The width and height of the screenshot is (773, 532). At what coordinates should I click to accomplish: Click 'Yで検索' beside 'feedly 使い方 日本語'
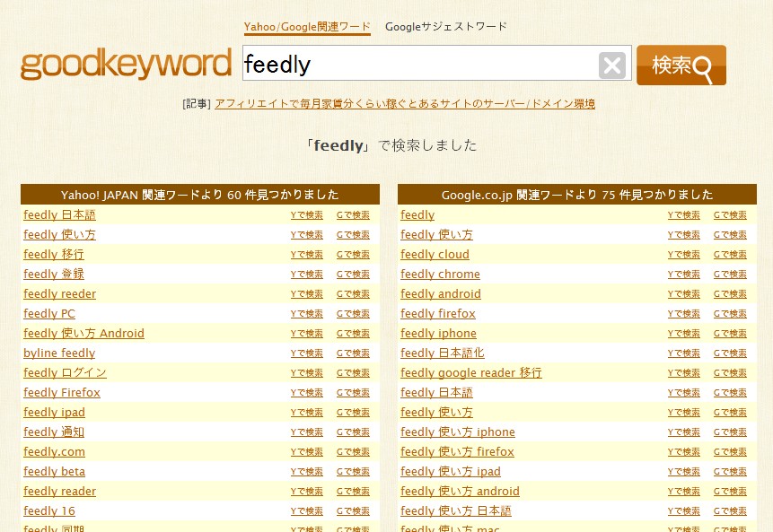click(684, 510)
